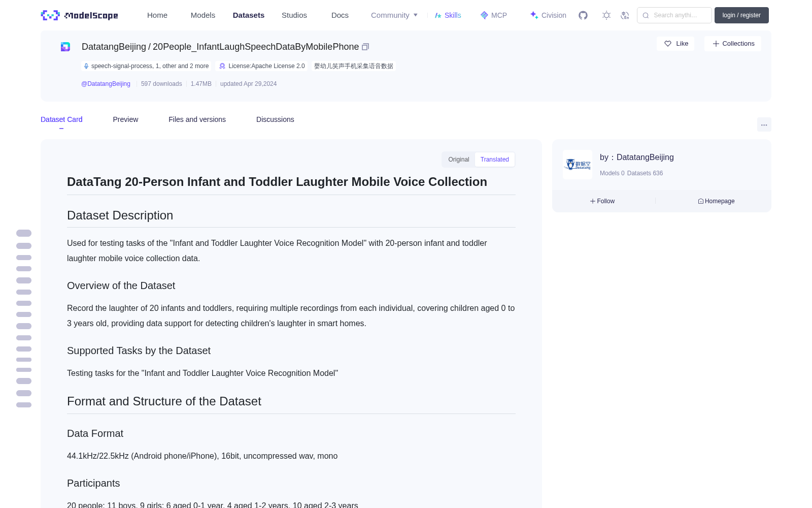
Task: Click the 'Format and Structure of the Dataset' heading
Action: click(164, 401)
